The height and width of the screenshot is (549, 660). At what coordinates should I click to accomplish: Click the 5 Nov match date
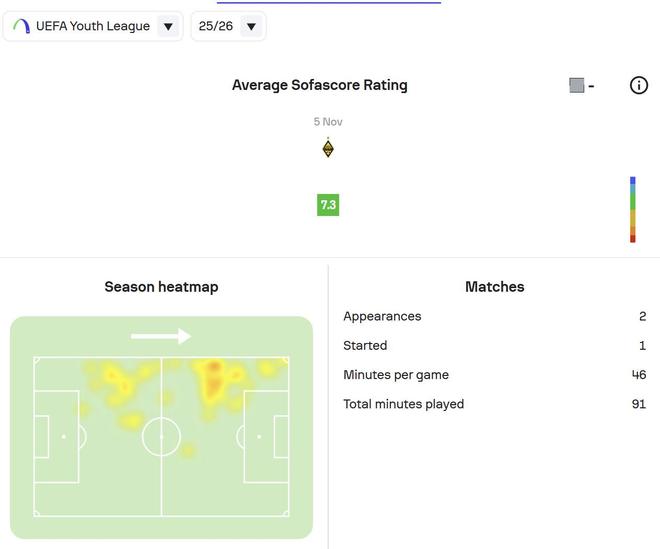point(328,122)
